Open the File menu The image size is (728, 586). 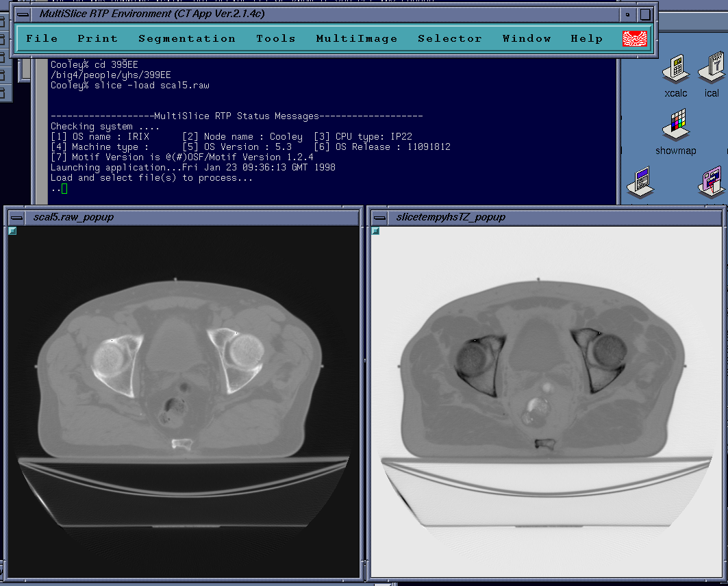tap(42, 38)
